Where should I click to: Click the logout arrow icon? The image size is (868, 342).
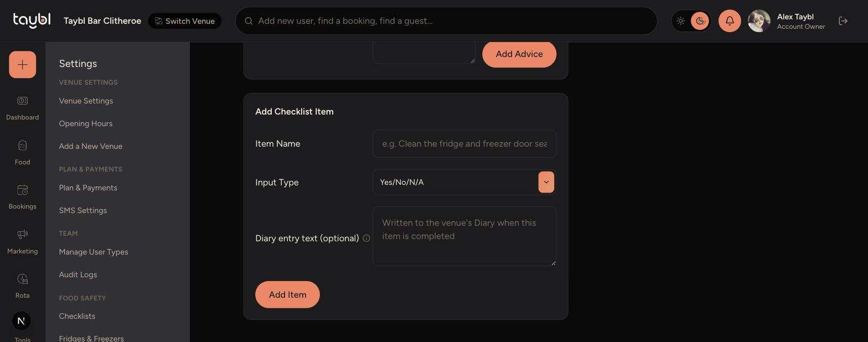[843, 21]
